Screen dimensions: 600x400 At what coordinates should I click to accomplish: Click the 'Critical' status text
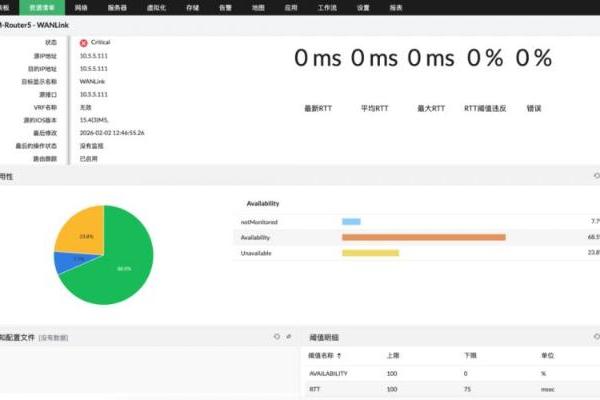101,42
